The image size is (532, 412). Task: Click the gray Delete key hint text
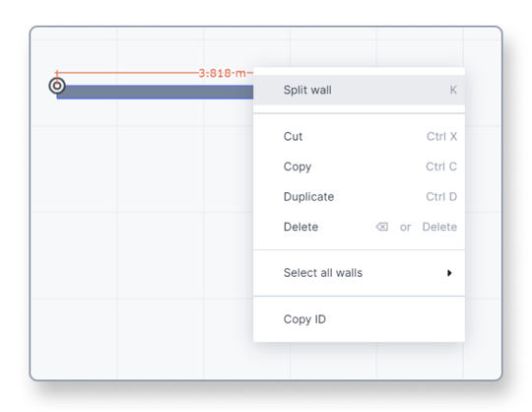coord(439,227)
